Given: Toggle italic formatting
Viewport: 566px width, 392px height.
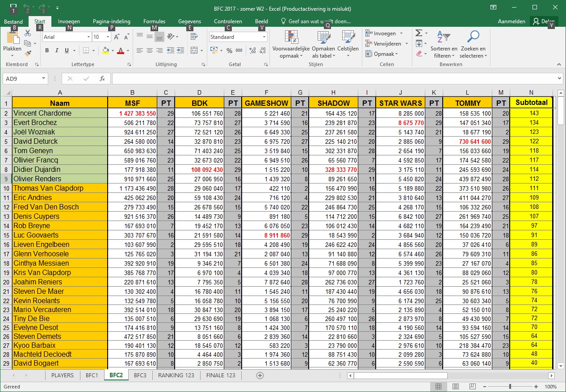Looking at the screenshot, I should click(57, 51).
